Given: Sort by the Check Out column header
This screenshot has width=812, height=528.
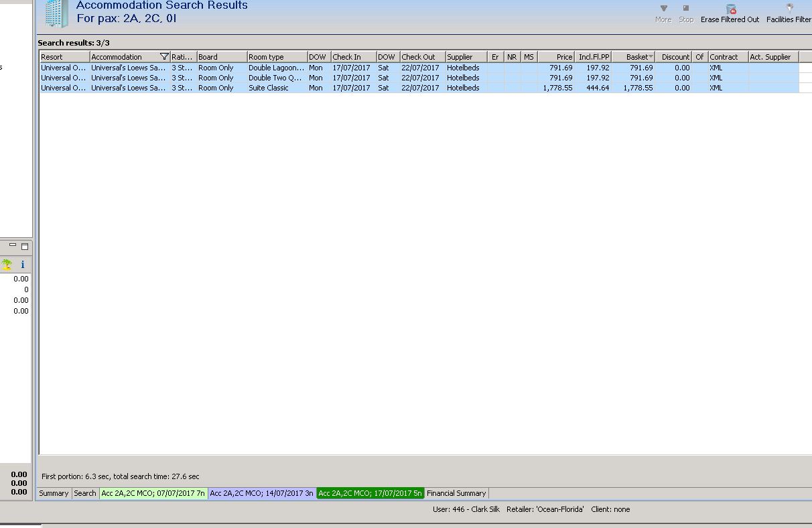Looking at the screenshot, I should coord(423,57).
